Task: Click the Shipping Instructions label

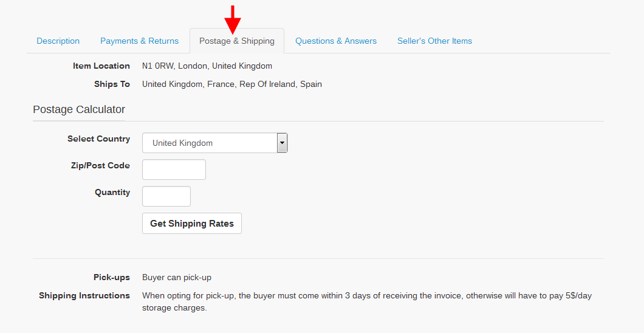Action: click(84, 295)
